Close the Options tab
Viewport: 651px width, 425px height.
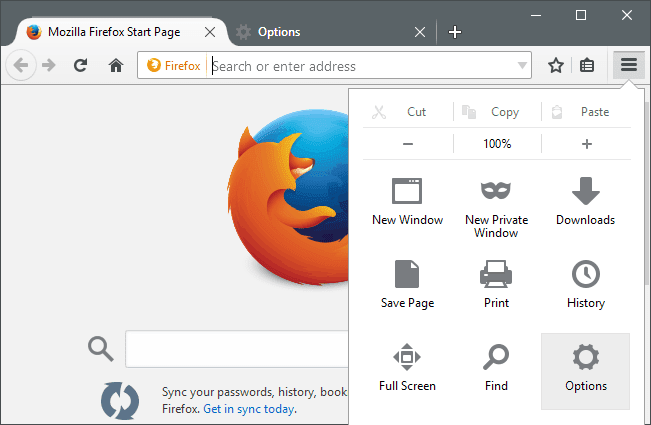coord(420,32)
